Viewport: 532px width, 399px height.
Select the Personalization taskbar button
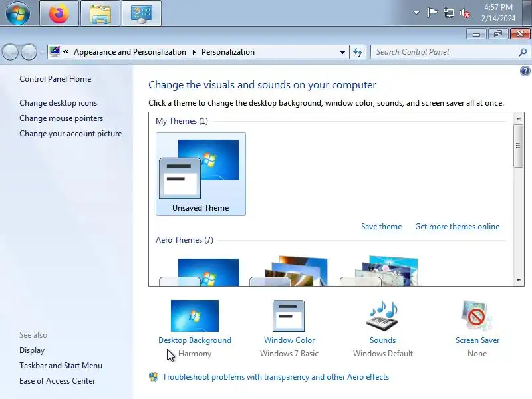click(x=142, y=13)
